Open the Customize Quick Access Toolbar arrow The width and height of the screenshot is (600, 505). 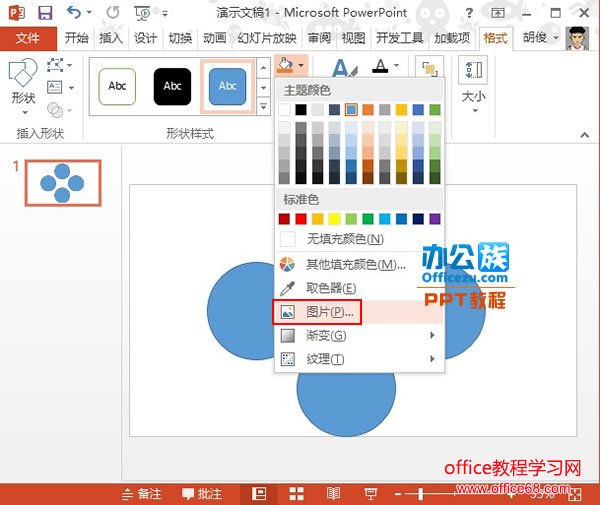pos(165,14)
